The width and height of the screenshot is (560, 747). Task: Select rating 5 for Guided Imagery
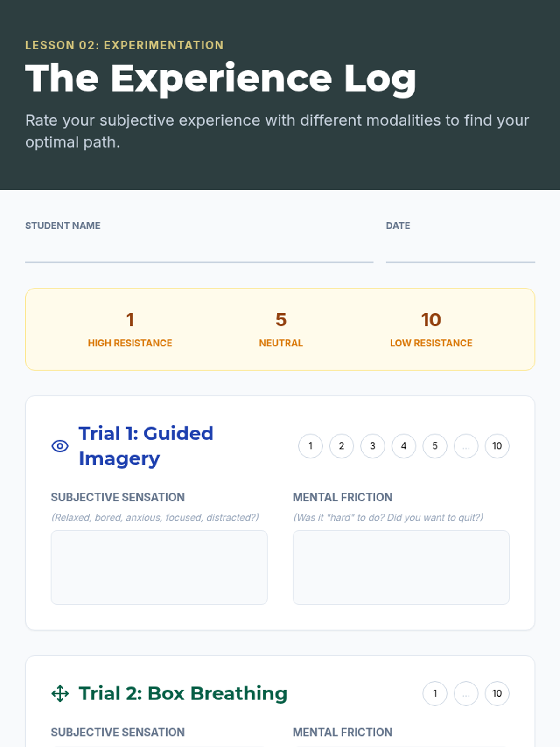[435, 446]
